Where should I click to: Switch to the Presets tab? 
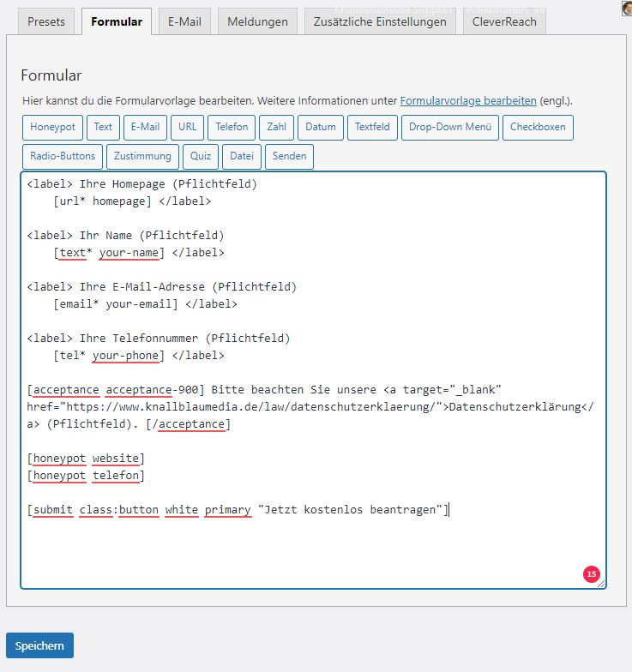46,21
